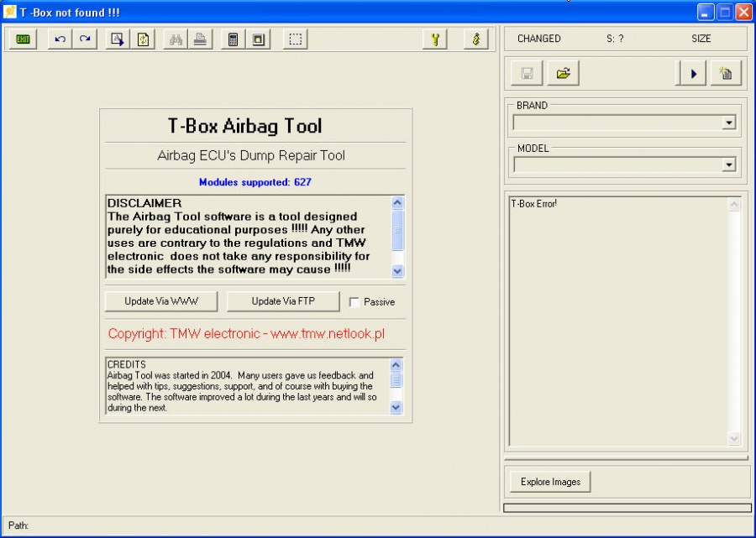Click the blue play arrow button
Image resolution: width=756 pixels, height=538 pixels.
(x=692, y=73)
